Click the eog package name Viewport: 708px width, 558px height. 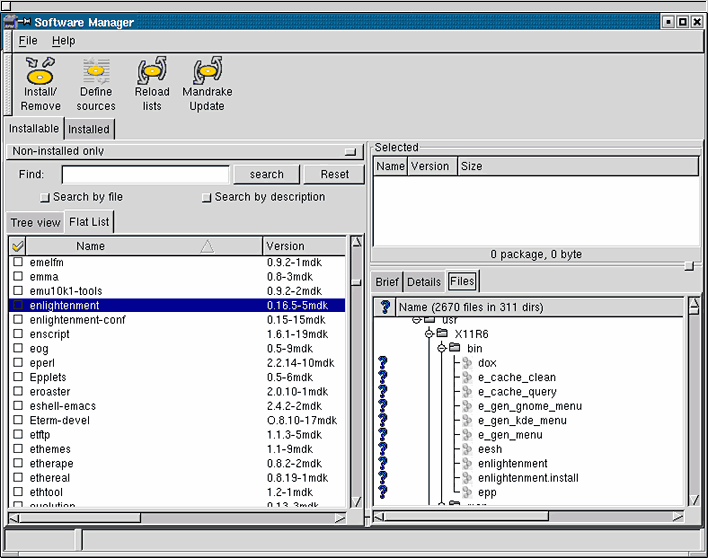tap(39, 349)
